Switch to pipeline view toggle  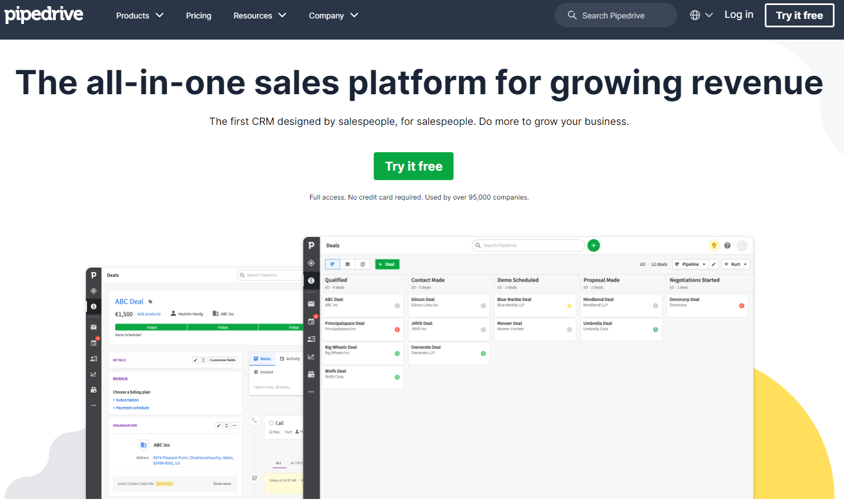[x=332, y=264]
